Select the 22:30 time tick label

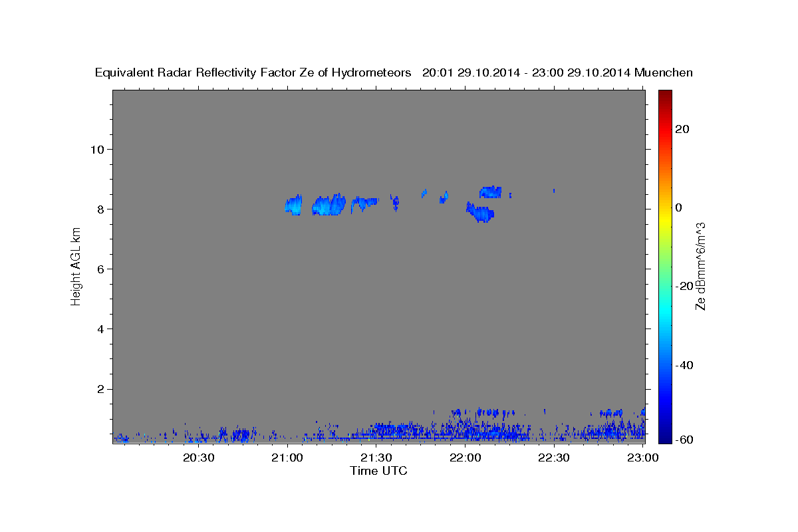coord(554,458)
